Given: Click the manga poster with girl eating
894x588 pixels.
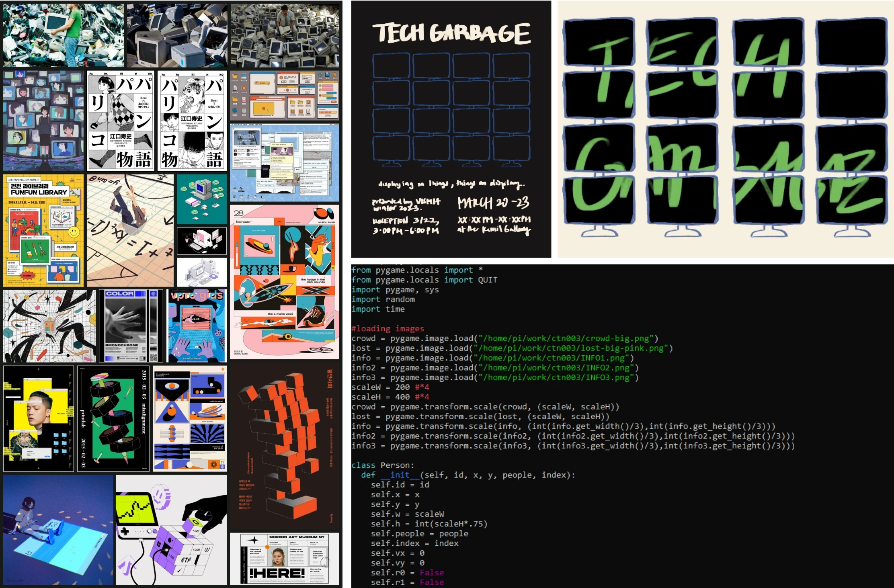Looking at the screenshot, I should 192,121.
